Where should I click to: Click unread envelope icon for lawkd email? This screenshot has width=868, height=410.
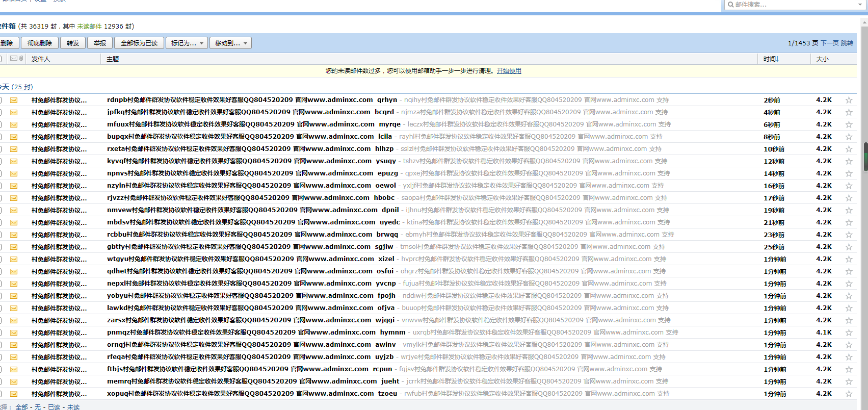click(x=14, y=308)
